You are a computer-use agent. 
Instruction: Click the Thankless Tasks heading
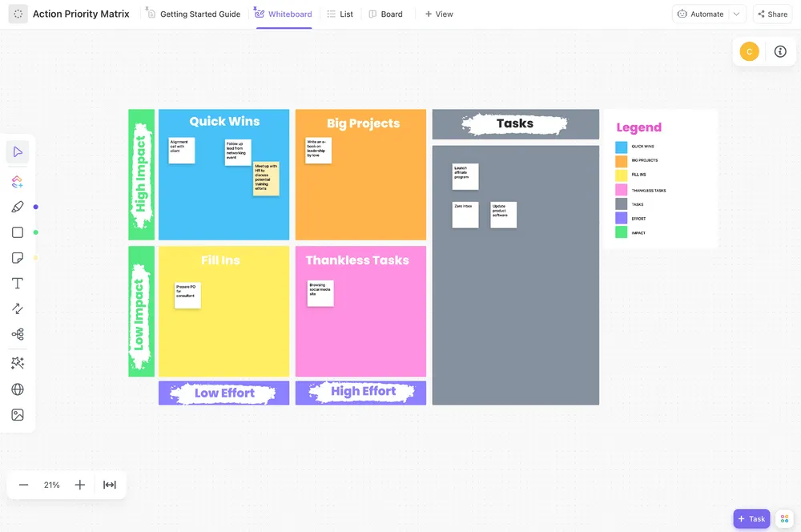click(x=357, y=260)
